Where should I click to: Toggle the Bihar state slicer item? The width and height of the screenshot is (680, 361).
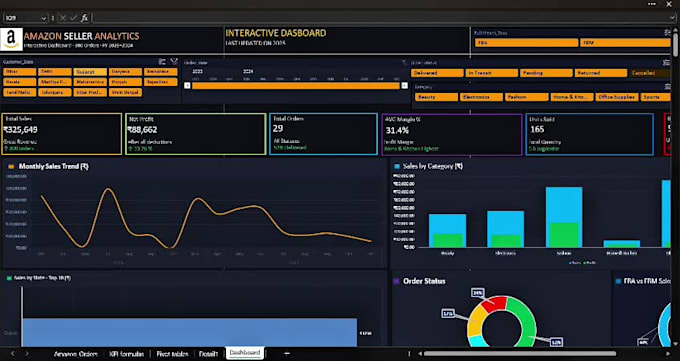20,72
